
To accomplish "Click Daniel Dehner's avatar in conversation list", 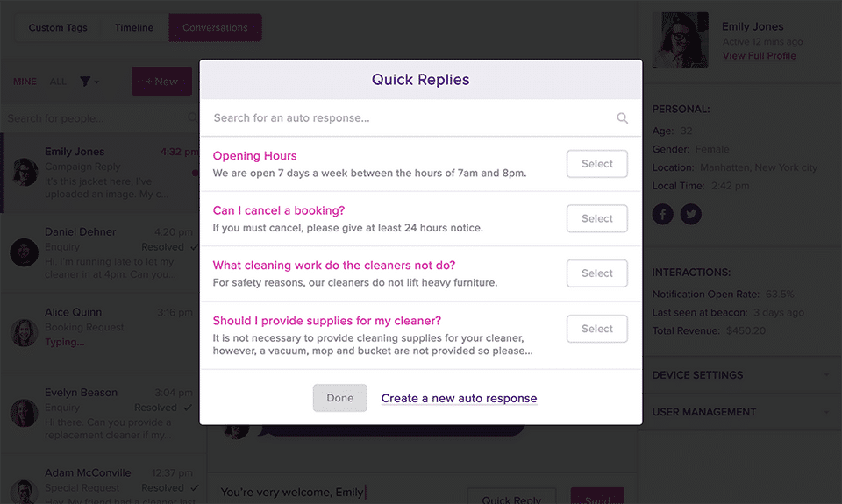I will 24,252.
